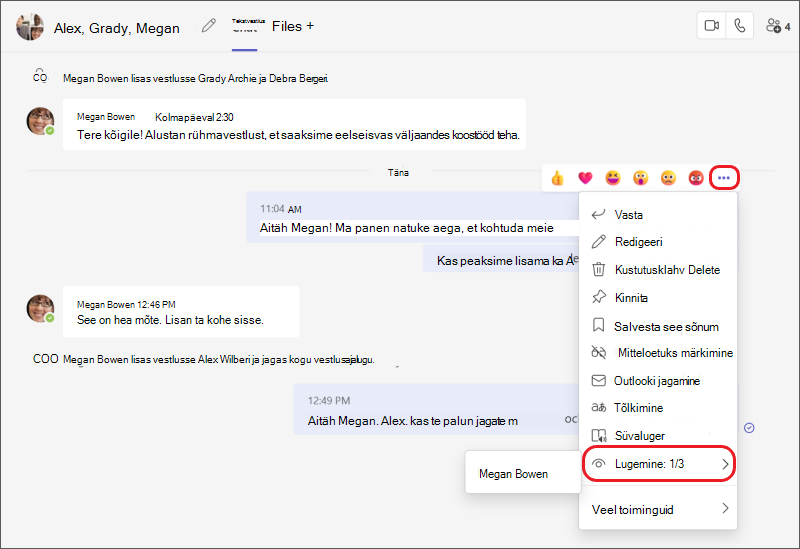React with the surprised face emoji

(640, 178)
